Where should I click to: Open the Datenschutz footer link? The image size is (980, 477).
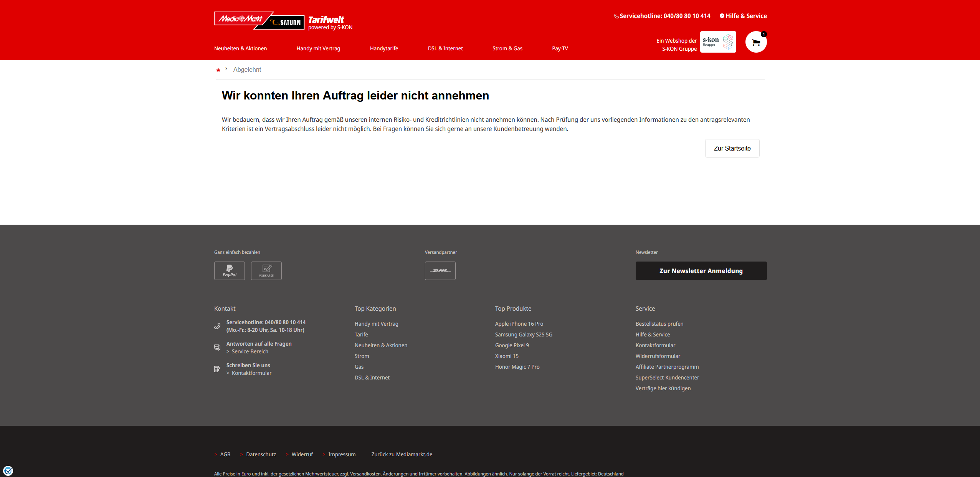pyautogui.click(x=261, y=454)
